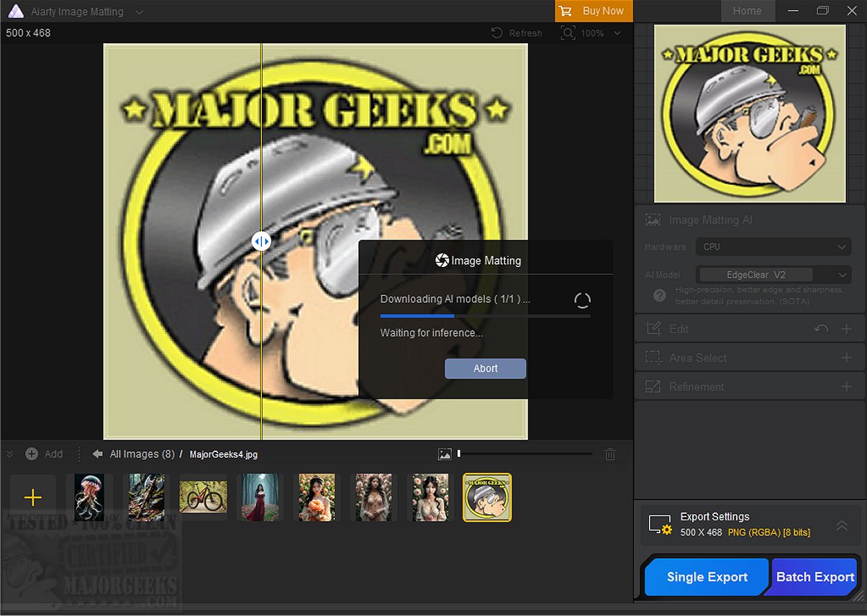This screenshot has width=867, height=616.
Task: Click the Area Select panel icon
Action: 653,358
